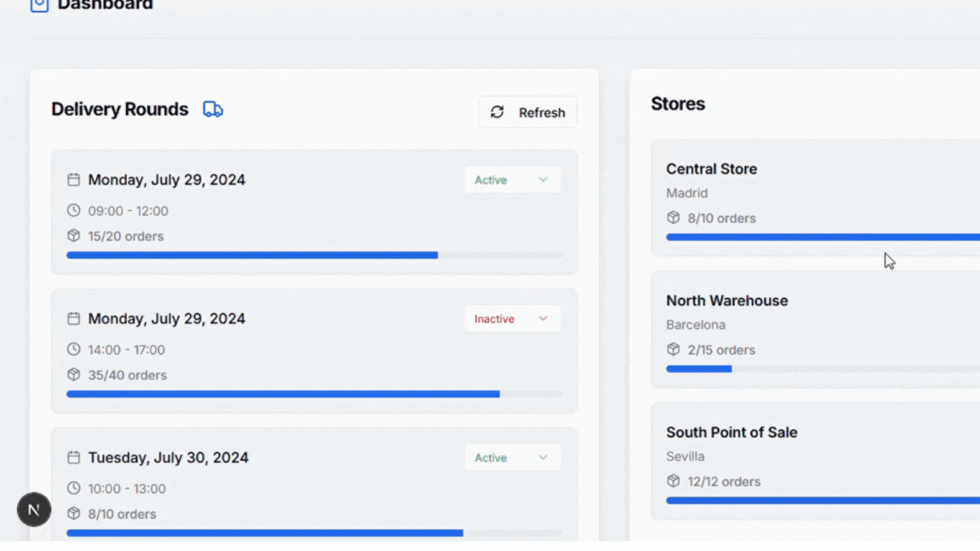The width and height of the screenshot is (980, 551).
Task: Click the 09:00 - 12:00 time text
Action: (x=128, y=211)
